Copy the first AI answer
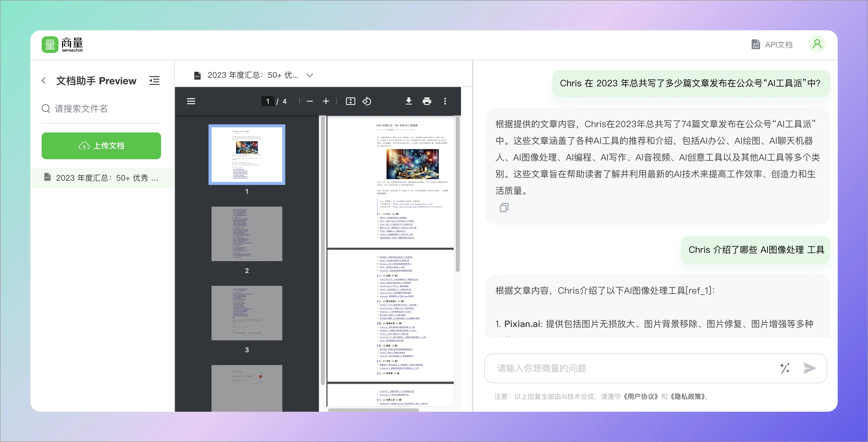The width and height of the screenshot is (868, 442). pyautogui.click(x=504, y=207)
